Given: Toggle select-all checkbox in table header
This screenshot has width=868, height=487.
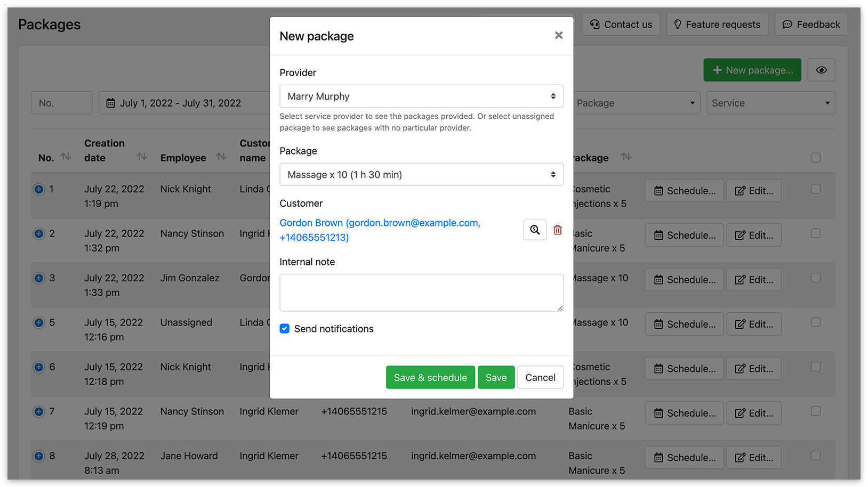Looking at the screenshot, I should click(x=816, y=158).
